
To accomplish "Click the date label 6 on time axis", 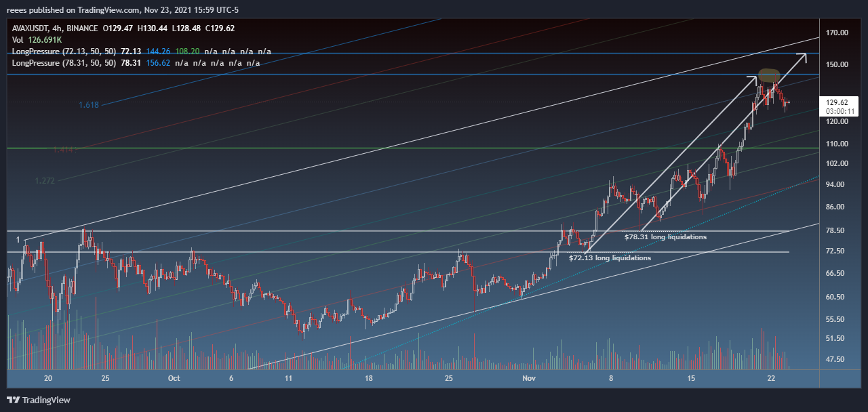I will pos(231,378).
